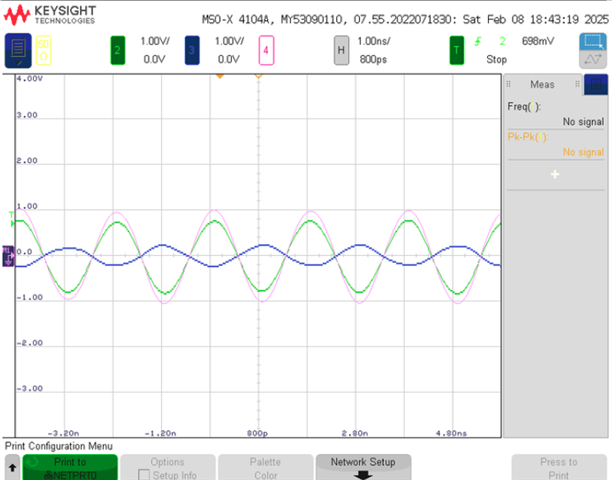Add a measurement with the plus button

(x=555, y=174)
